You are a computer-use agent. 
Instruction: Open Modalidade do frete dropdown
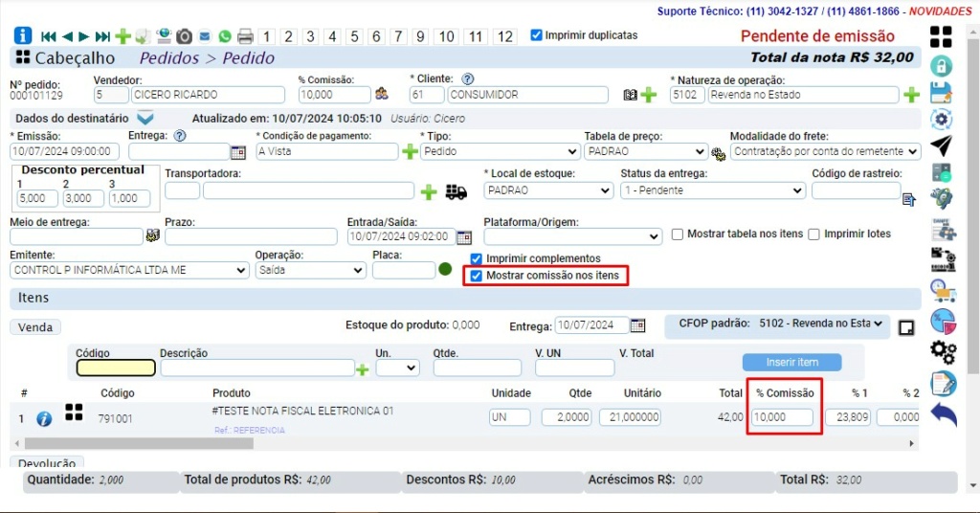pos(825,152)
